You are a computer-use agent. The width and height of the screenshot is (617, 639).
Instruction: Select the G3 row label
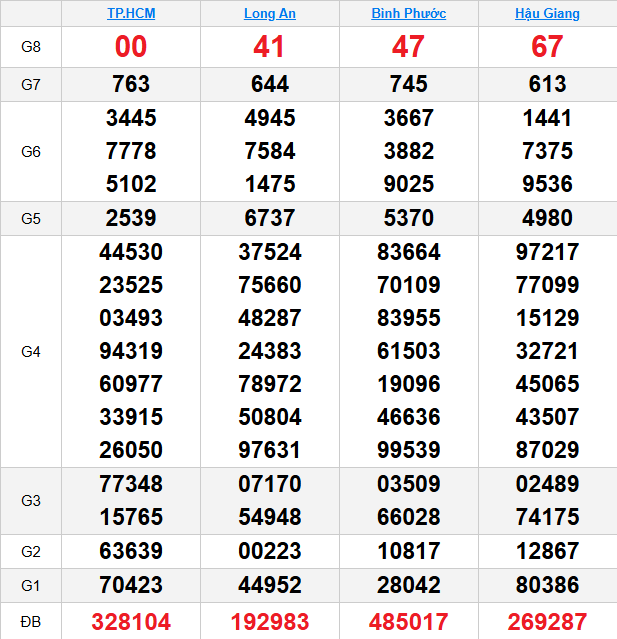point(31,500)
